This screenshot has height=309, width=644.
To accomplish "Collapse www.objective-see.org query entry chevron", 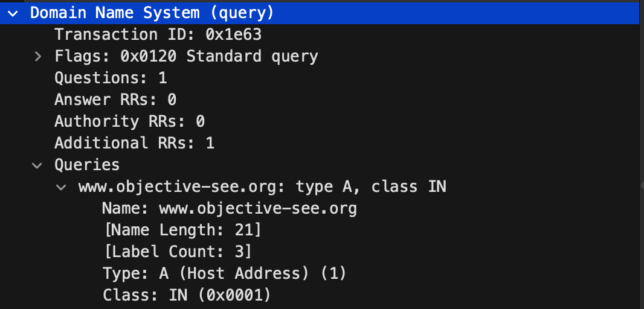I will coord(62,188).
